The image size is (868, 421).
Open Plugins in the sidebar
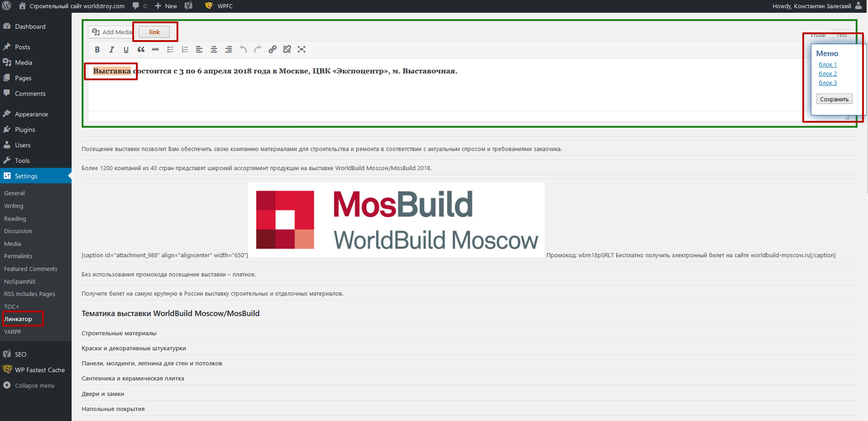(36, 130)
